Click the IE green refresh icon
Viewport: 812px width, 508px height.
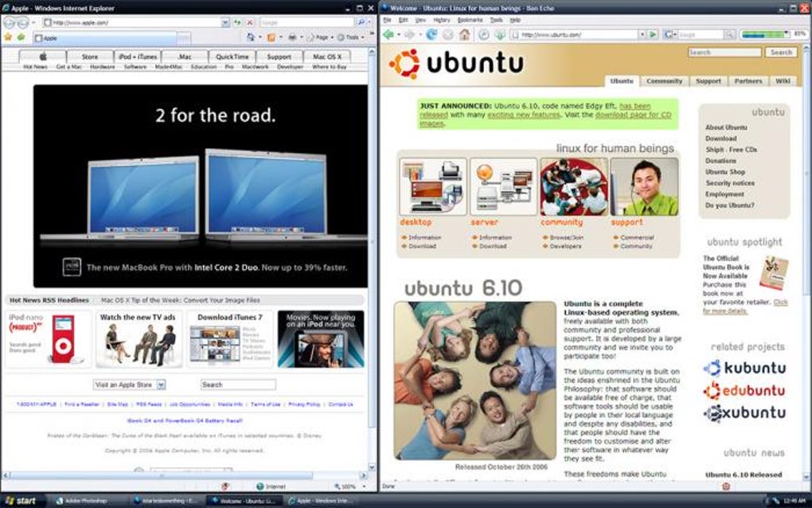pyautogui.click(x=237, y=22)
